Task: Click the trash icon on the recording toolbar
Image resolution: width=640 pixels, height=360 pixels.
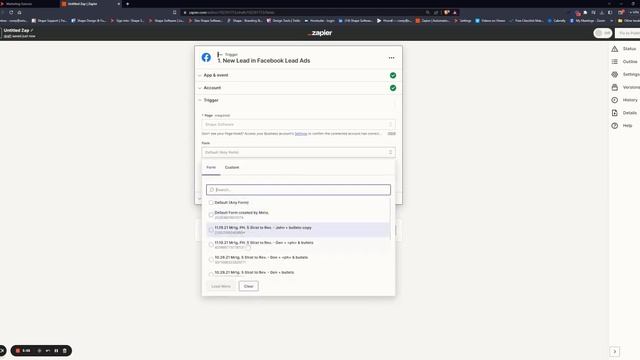Action: [64, 351]
